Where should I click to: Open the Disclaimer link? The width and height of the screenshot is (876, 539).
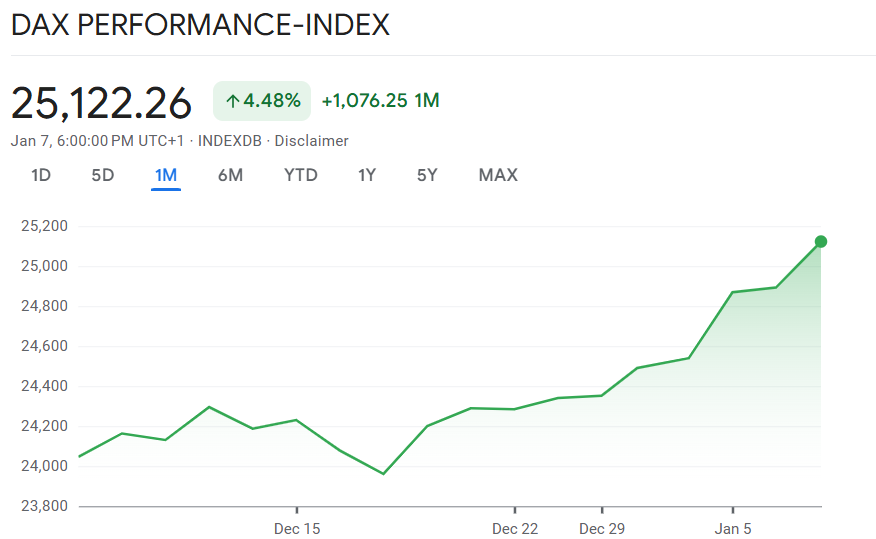[x=312, y=141]
